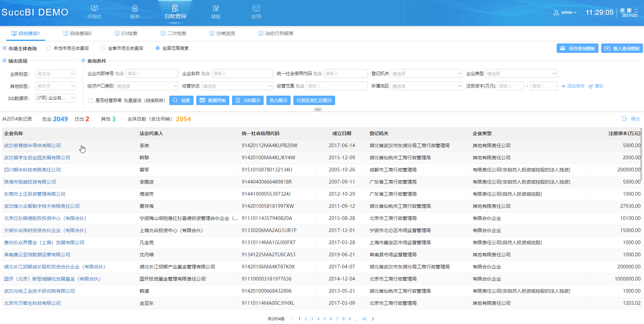The height and width of the screenshot is (324, 644).
Task: Check the 是否经营异常 checkbox
Action: (x=91, y=100)
